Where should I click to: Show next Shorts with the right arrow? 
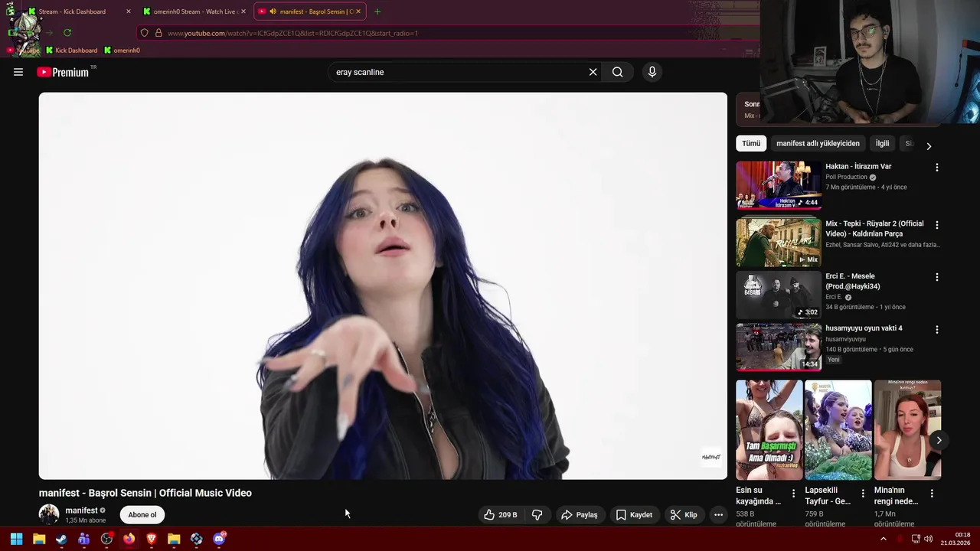[x=939, y=440]
